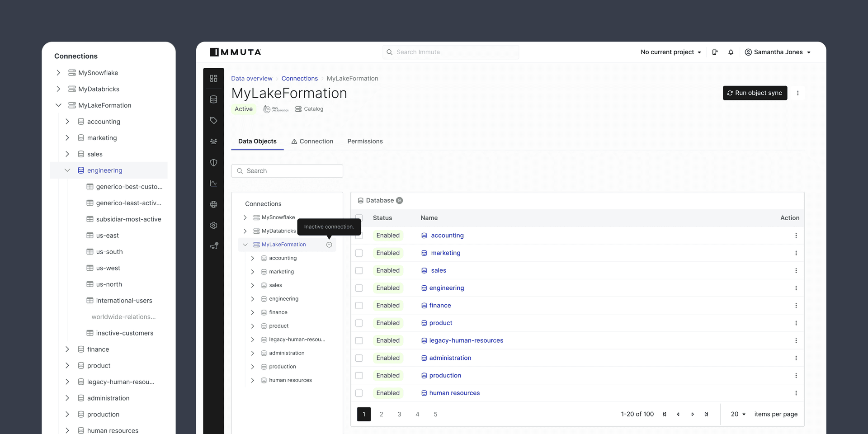The width and height of the screenshot is (868, 434).
Task: Open the dashboard grid icon in sidebar
Action: pyautogui.click(x=214, y=78)
